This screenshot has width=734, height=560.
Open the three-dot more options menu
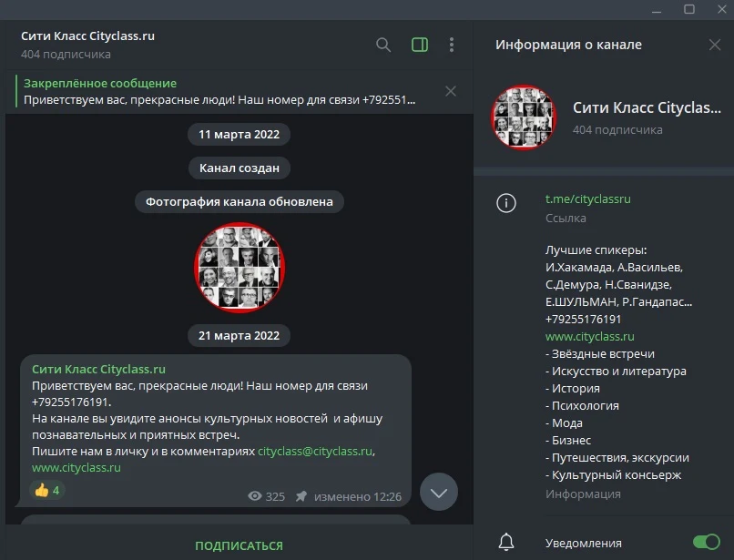point(452,45)
